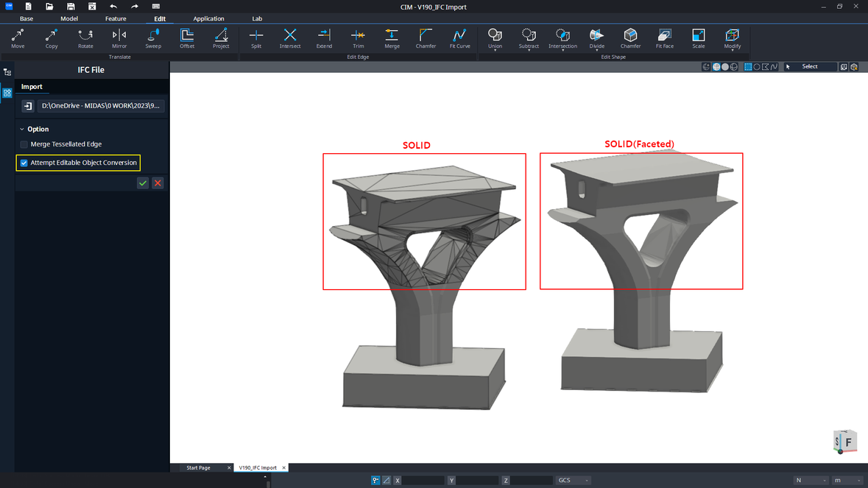Toggle rectangular selection mode

(748, 67)
